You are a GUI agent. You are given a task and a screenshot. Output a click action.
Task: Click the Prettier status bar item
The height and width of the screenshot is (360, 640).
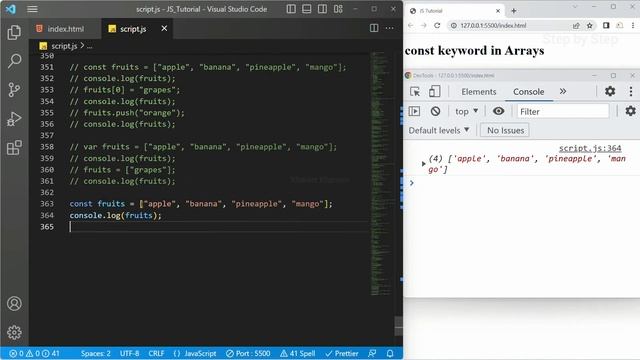click(342, 353)
